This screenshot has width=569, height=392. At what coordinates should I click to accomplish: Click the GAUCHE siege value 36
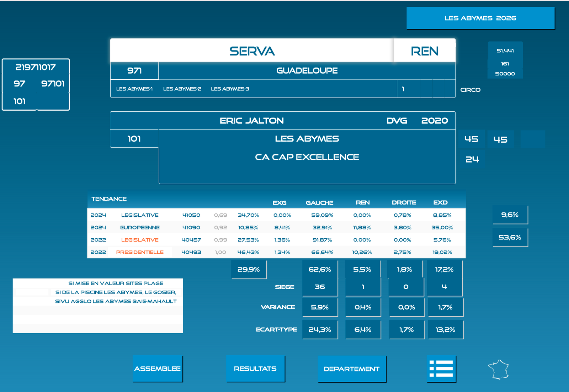click(x=320, y=287)
